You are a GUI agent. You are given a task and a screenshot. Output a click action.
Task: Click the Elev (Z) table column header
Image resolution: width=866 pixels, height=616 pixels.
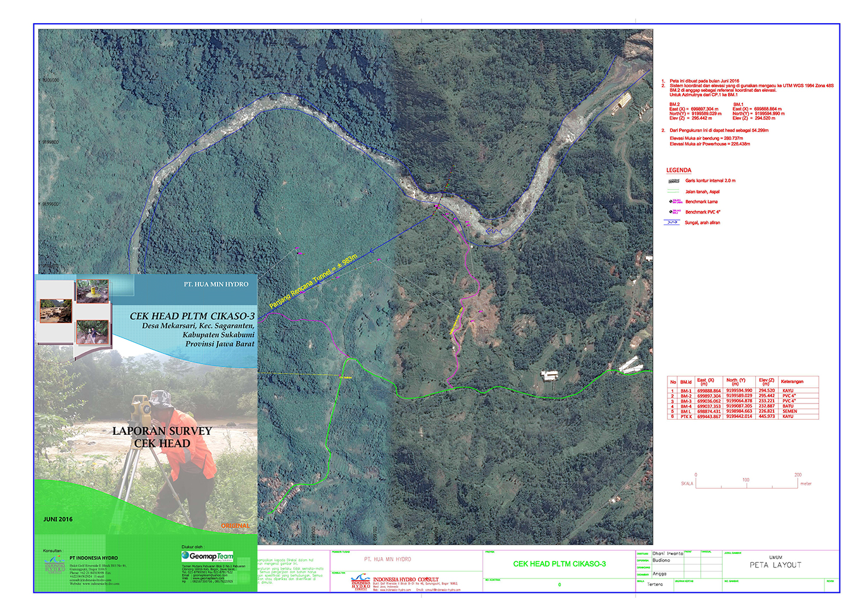click(767, 382)
